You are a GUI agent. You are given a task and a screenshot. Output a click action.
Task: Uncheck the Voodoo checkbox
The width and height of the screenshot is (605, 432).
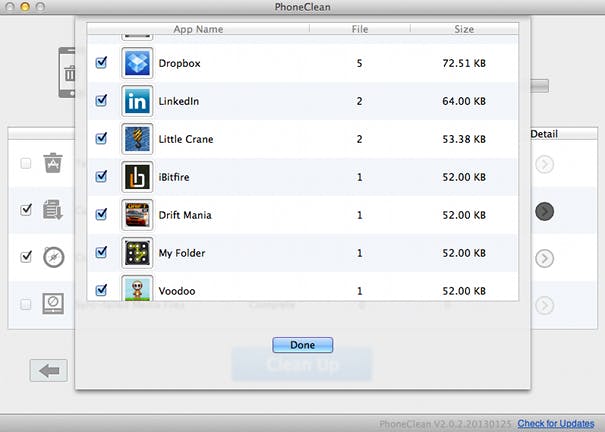coord(101,289)
